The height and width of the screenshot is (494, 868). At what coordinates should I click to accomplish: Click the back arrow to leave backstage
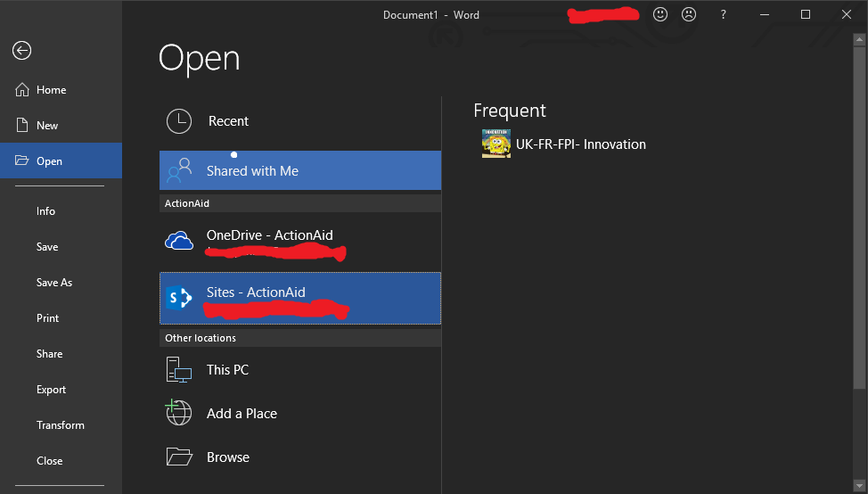21,51
